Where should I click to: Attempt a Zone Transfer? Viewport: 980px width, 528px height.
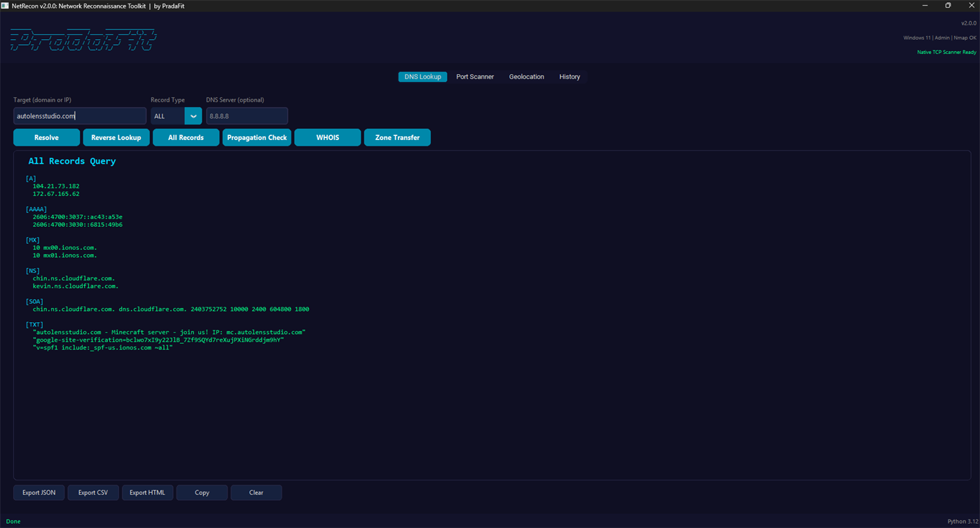click(397, 137)
